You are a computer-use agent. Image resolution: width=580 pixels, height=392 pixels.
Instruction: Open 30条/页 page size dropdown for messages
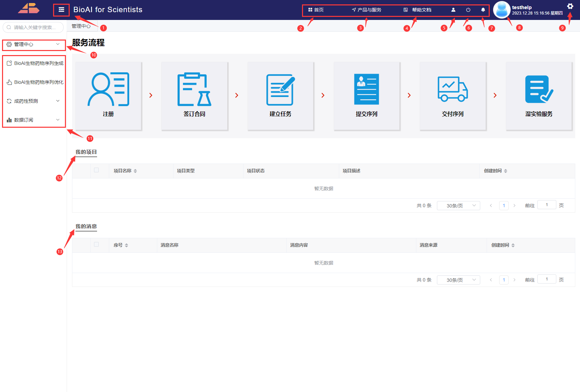pos(458,280)
